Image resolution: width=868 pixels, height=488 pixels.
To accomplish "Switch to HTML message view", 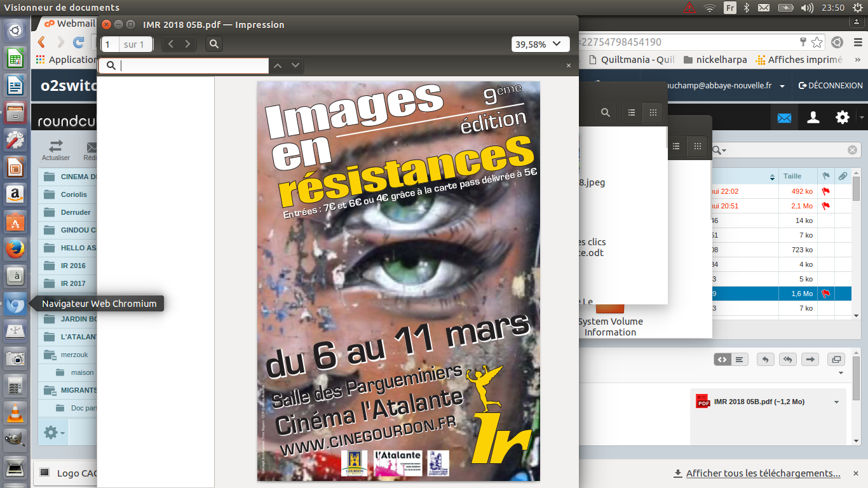I will 722,359.
